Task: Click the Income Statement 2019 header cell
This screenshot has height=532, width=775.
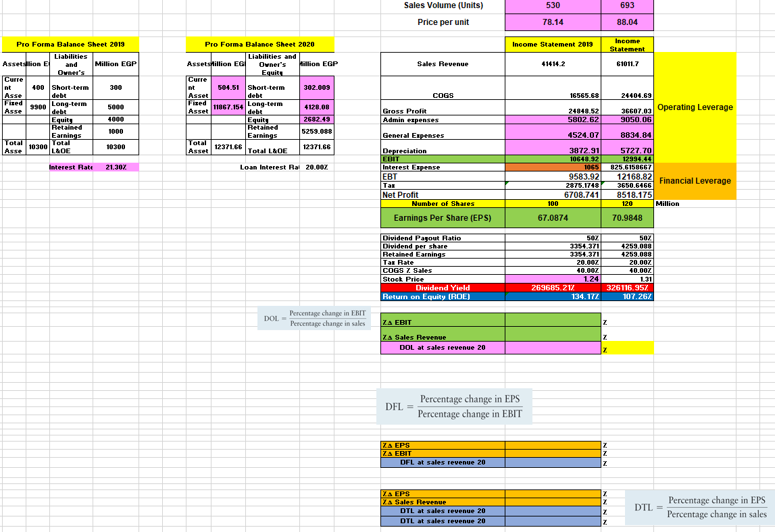Action: (553, 45)
